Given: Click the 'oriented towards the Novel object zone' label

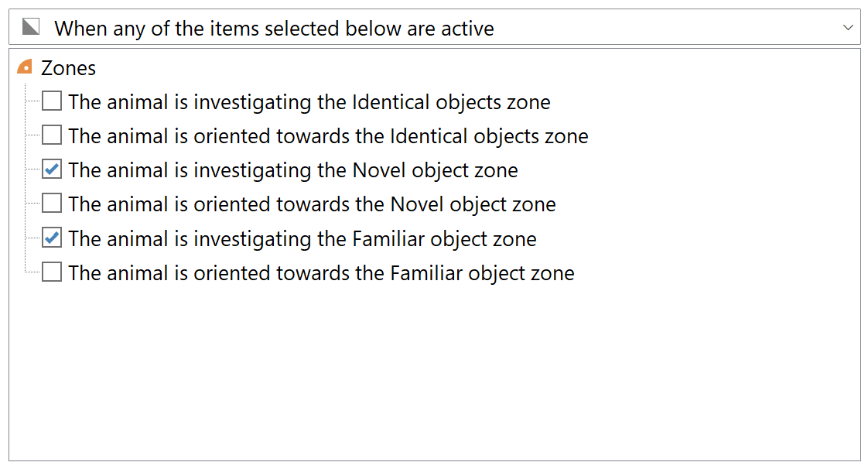Looking at the screenshot, I should [x=312, y=204].
